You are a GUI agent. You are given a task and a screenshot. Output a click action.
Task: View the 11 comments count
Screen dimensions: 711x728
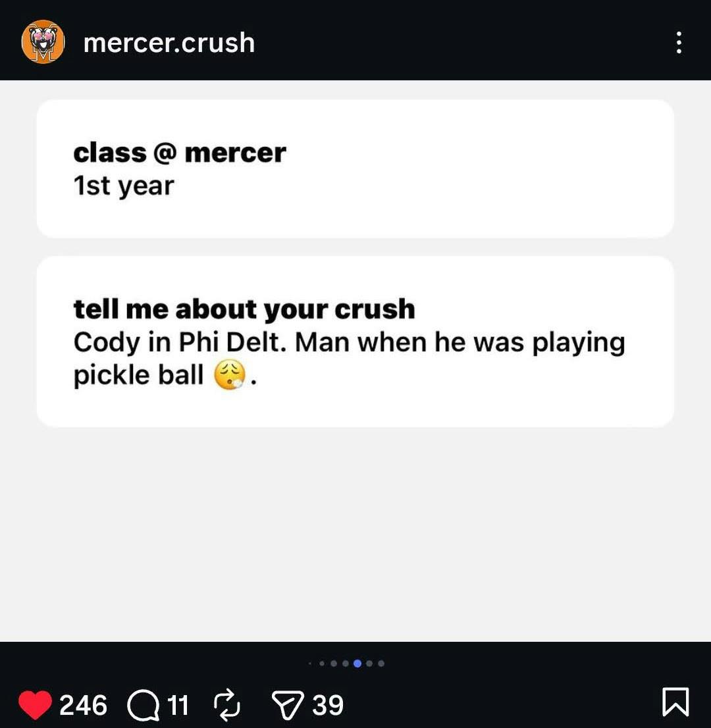click(178, 705)
